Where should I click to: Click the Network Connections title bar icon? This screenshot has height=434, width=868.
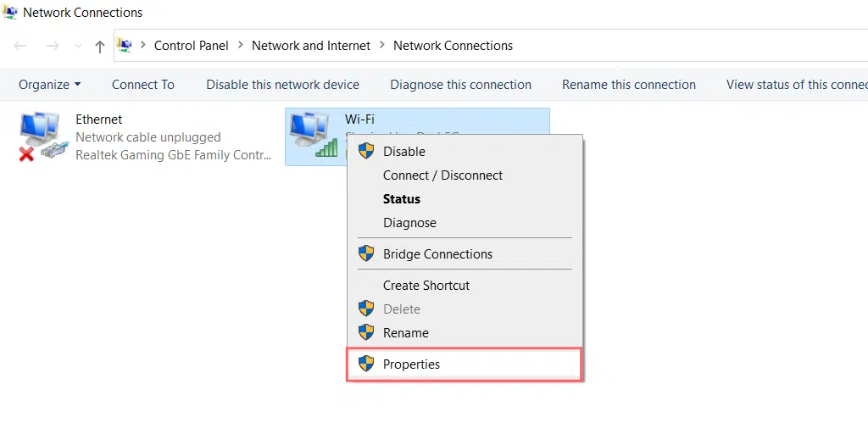10,13
